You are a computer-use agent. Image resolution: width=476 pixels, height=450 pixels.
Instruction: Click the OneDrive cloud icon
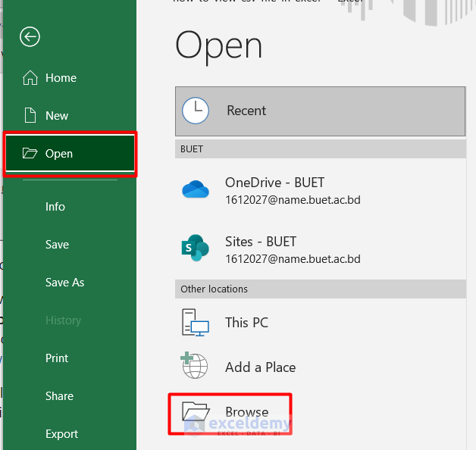click(x=196, y=189)
